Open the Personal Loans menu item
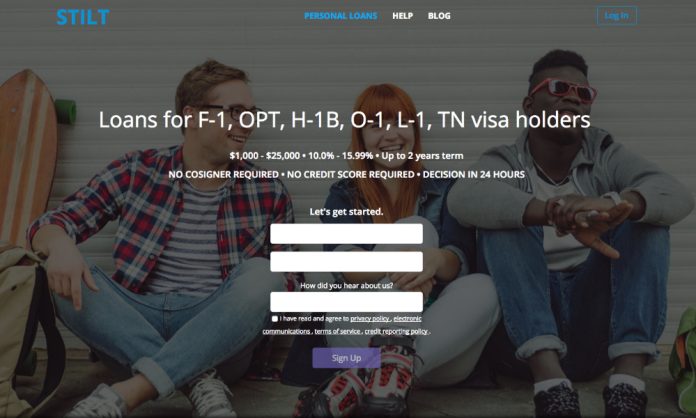 (x=340, y=16)
